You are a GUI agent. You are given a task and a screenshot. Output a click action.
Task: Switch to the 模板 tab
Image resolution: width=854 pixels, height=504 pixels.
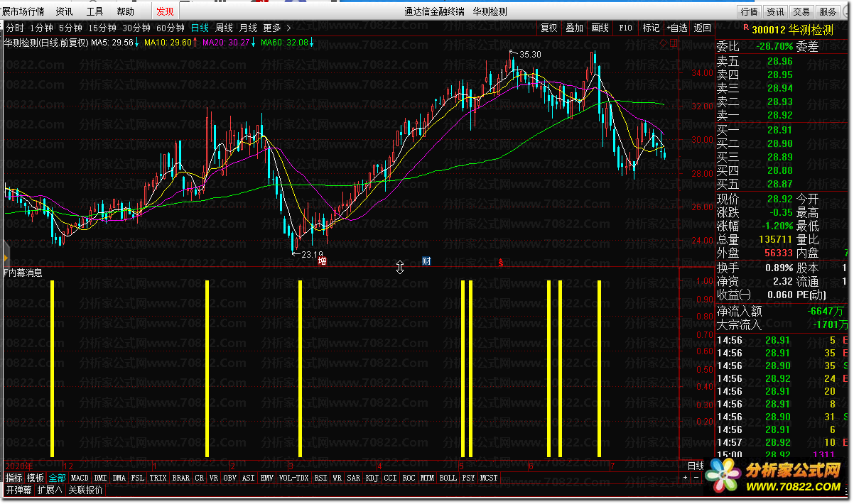(36, 478)
